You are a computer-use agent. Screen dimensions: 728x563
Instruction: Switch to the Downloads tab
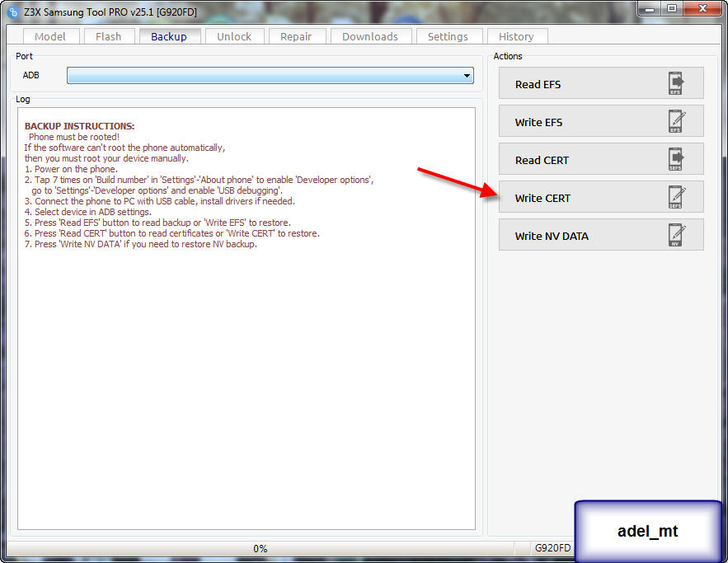370,36
